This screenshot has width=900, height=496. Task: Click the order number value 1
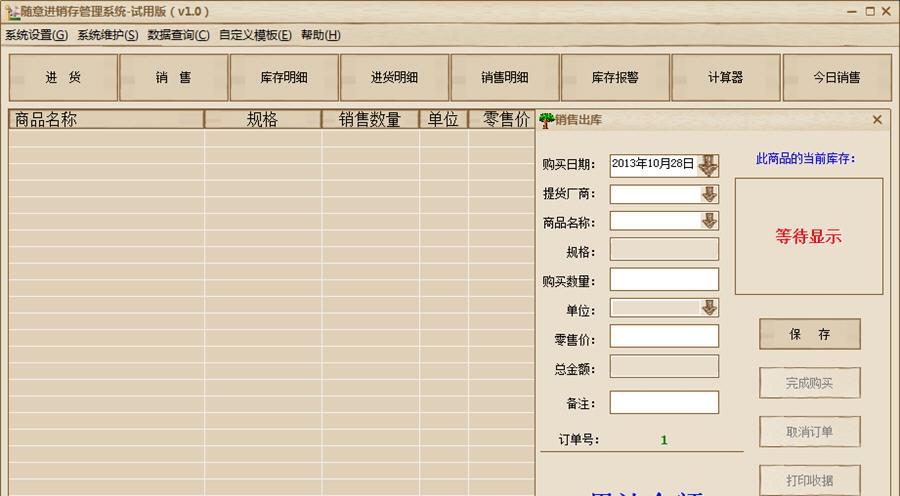[x=664, y=440]
